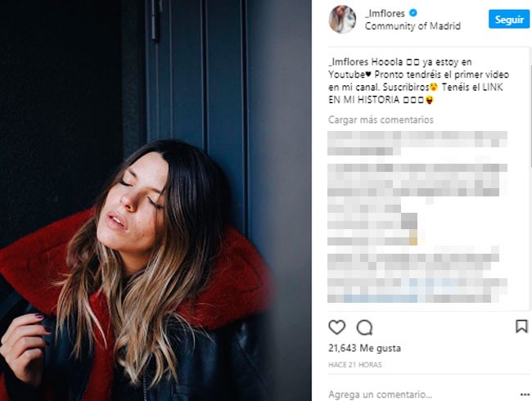The width and height of the screenshot is (532, 401).
Task: Click the main photo of the post
Action: pos(156,200)
